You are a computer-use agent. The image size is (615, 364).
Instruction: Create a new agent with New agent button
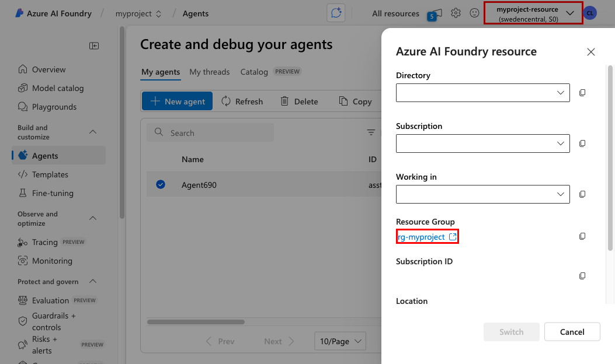[177, 101]
